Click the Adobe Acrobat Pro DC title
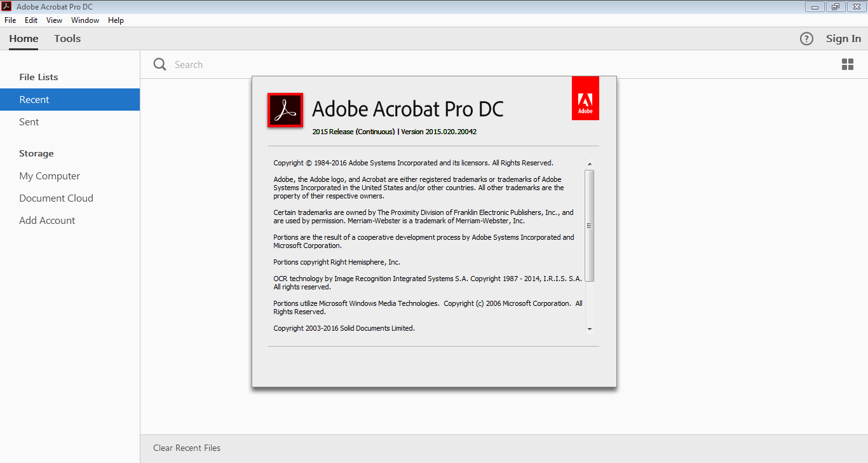868x463 pixels. tap(408, 109)
